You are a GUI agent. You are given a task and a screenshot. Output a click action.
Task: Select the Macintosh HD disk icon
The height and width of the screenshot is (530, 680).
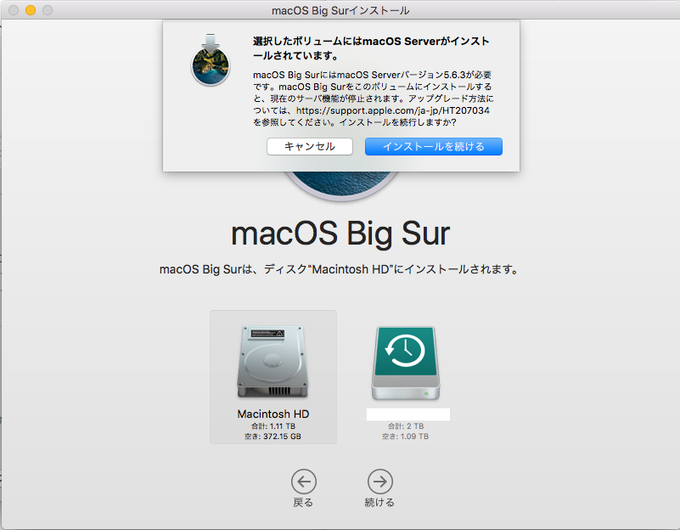[273, 361]
